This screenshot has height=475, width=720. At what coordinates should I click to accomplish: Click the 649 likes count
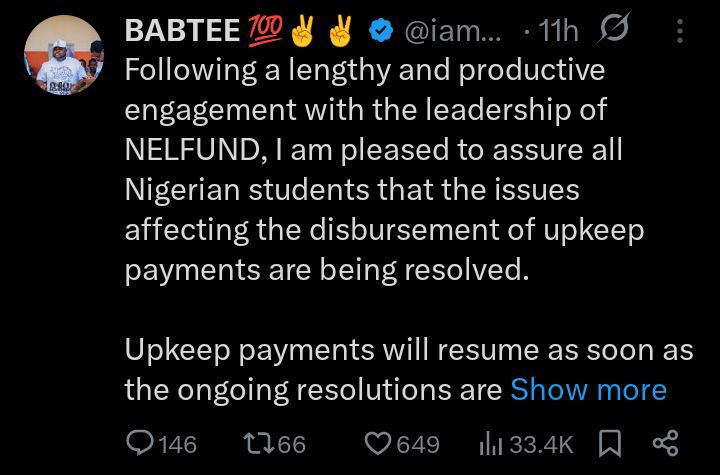(418, 445)
